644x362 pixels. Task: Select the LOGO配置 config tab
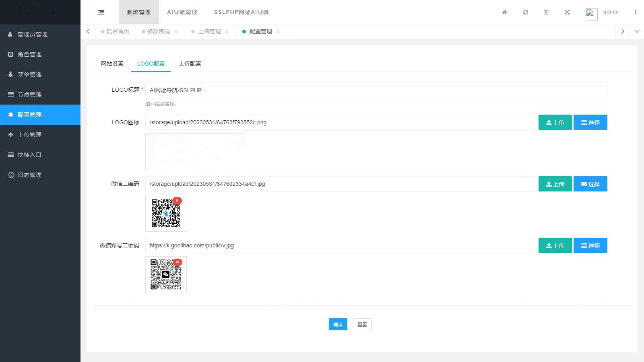[151, 64]
